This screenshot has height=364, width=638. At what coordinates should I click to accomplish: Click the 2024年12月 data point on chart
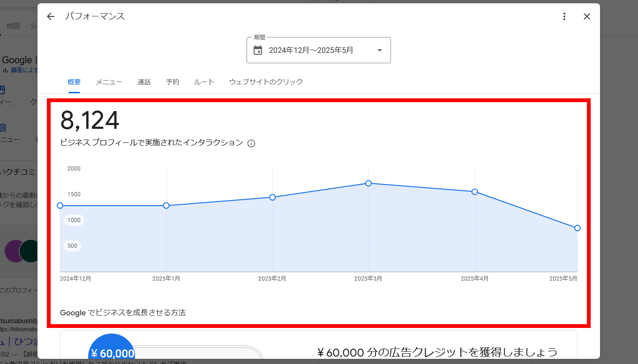click(x=60, y=206)
